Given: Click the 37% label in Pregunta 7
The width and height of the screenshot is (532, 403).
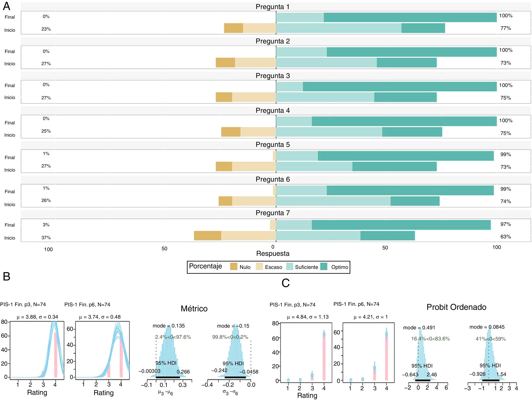Looking at the screenshot, I should click(x=46, y=238).
